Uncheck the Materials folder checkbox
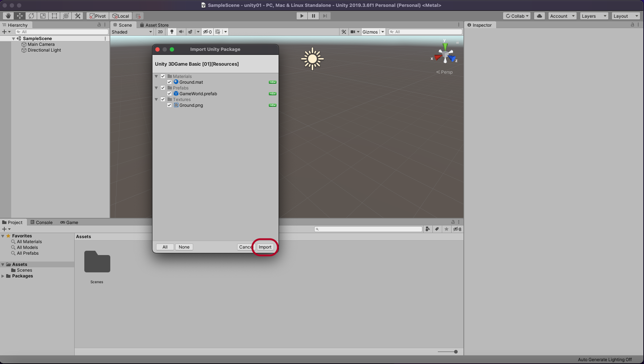Screen dimensions: 644x364 (x=163, y=76)
